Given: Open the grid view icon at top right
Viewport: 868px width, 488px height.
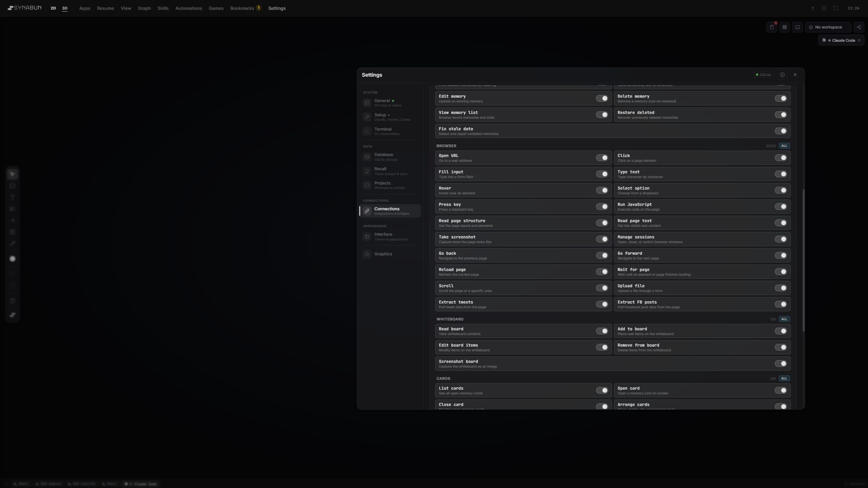Looking at the screenshot, I should point(784,27).
